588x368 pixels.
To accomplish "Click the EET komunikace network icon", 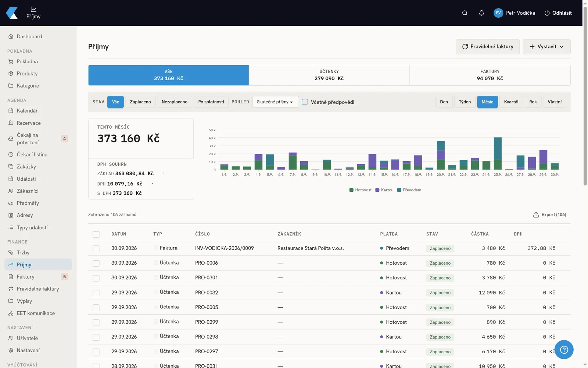I will (11, 313).
